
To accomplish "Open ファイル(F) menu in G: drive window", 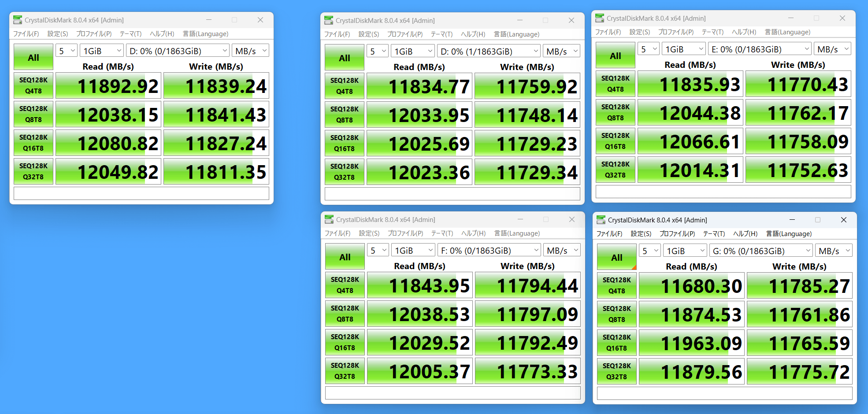I will tap(609, 233).
